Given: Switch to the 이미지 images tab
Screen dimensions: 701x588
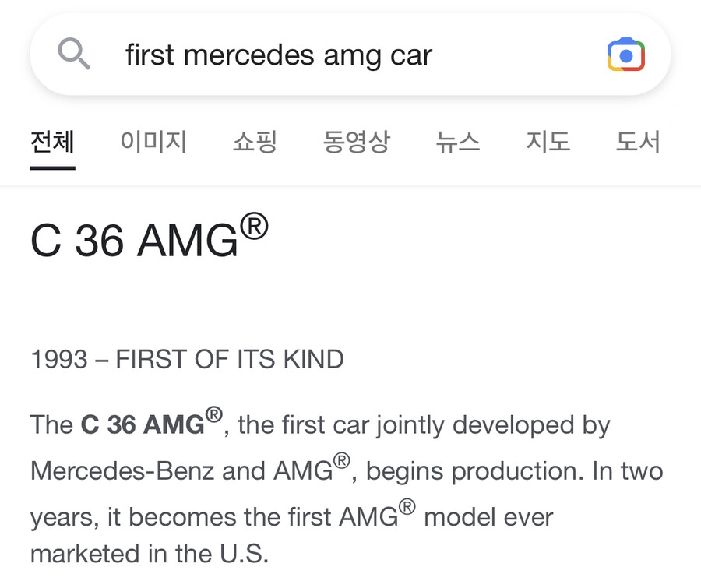Looking at the screenshot, I should coord(153,142).
